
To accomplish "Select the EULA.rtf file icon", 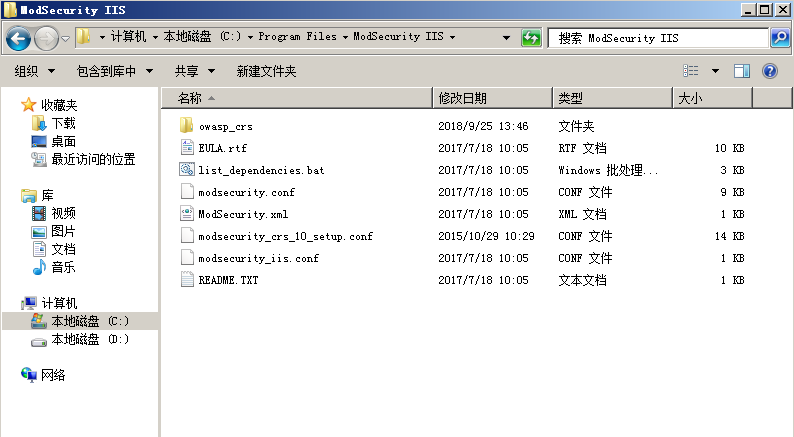I will pos(187,147).
